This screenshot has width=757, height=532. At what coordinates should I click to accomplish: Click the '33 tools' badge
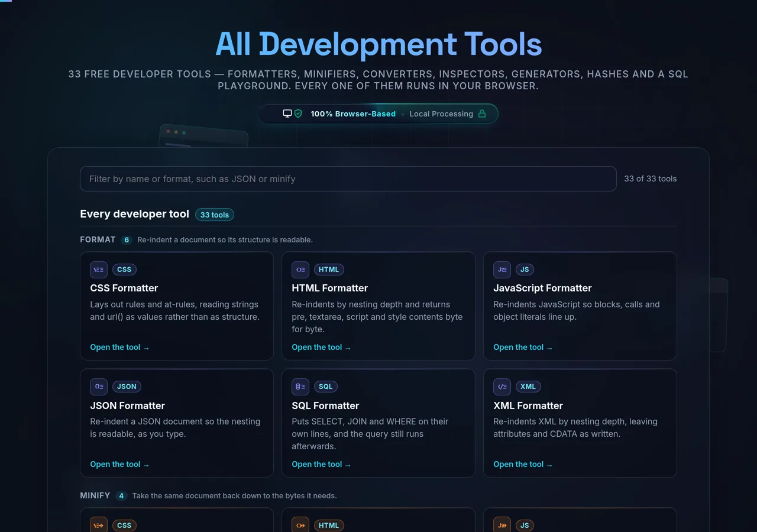click(x=215, y=215)
